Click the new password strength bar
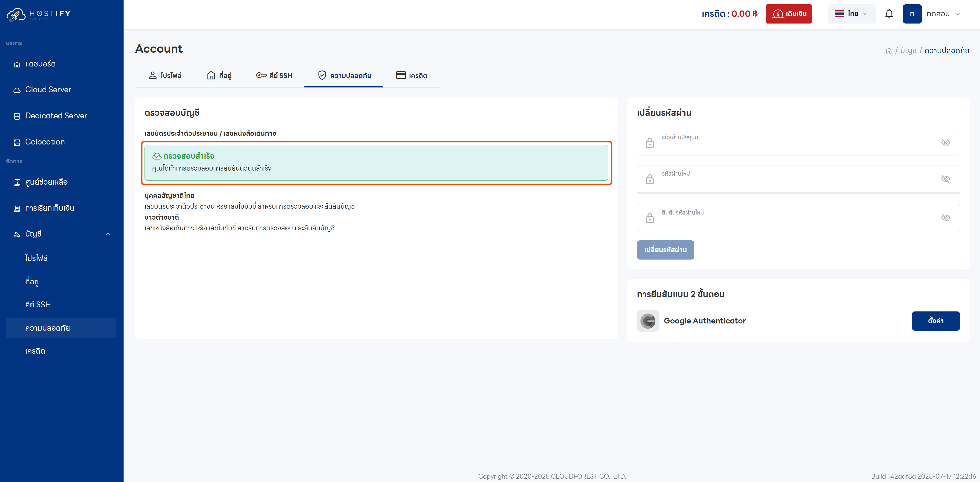Image resolution: width=980 pixels, height=482 pixels. [x=798, y=193]
